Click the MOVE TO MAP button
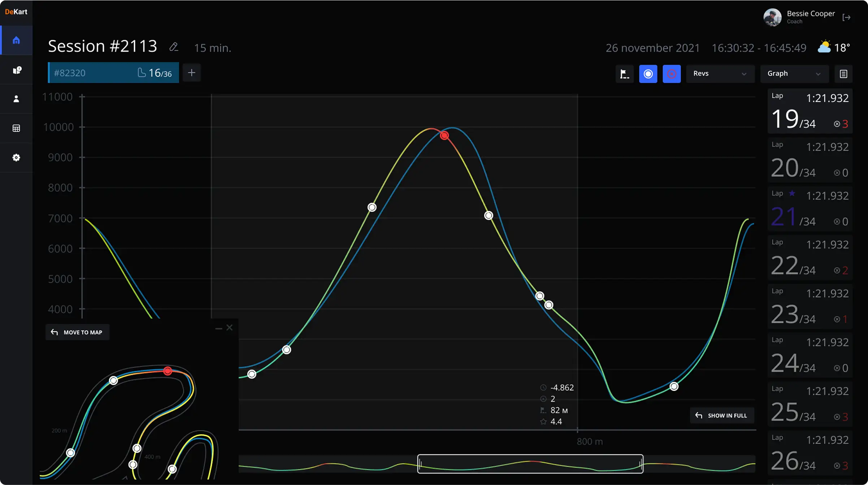This screenshot has width=868, height=485. [77, 332]
